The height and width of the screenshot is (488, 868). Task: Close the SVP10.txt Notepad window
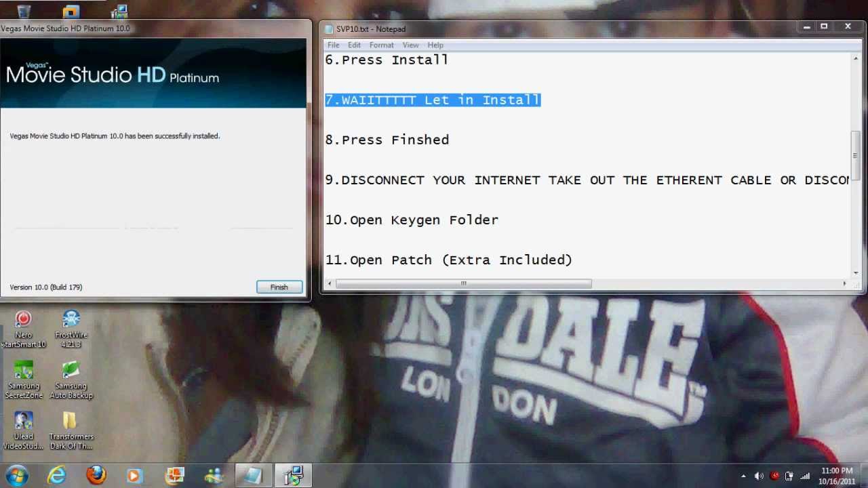[848, 27]
